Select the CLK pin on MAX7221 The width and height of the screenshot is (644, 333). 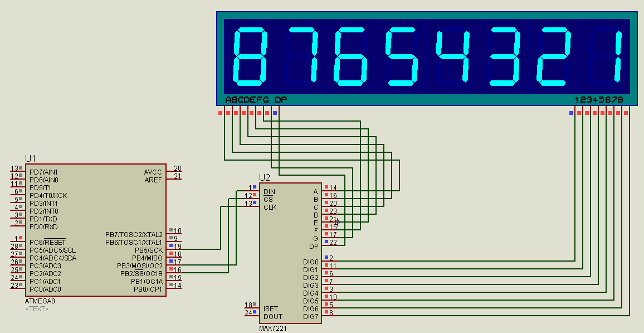point(270,207)
